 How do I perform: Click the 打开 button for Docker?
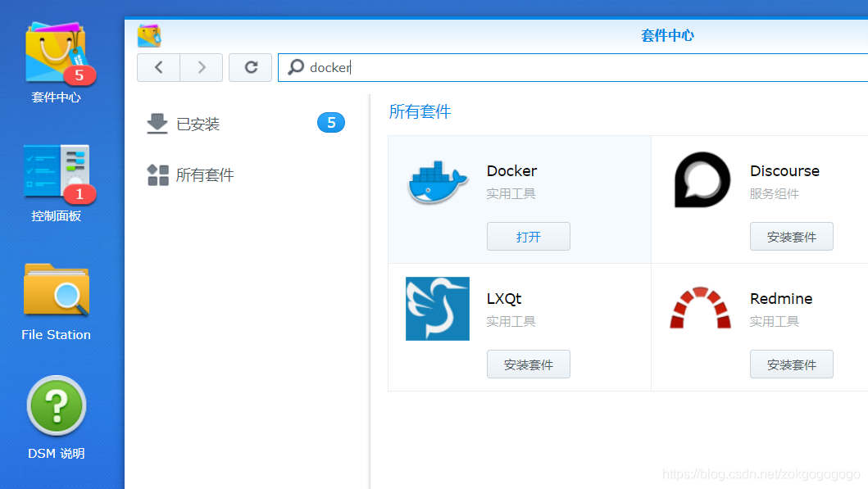528,237
